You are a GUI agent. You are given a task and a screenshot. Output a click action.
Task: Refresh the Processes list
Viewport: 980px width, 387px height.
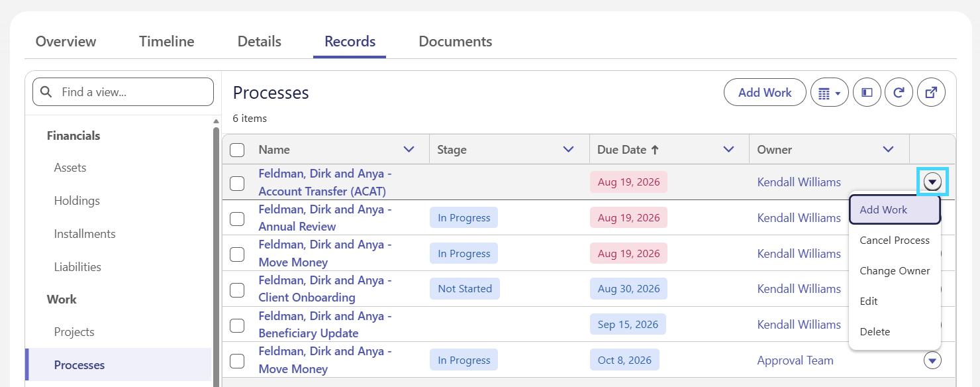899,93
